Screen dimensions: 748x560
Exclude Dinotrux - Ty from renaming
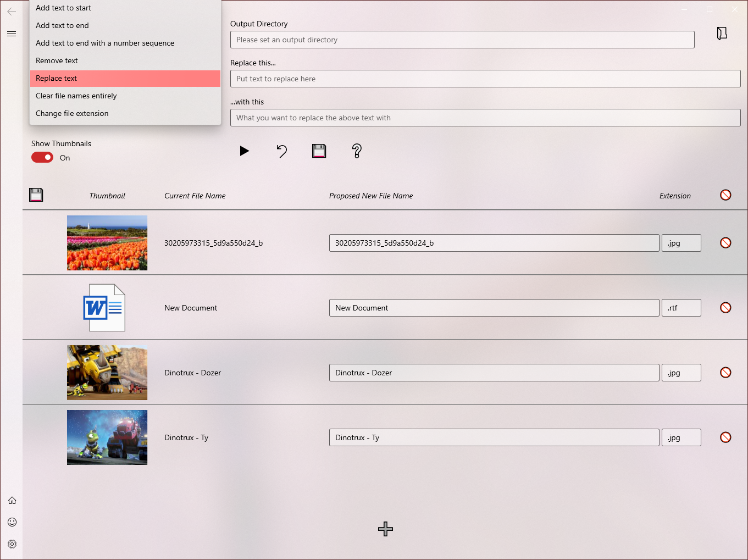(x=725, y=437)
